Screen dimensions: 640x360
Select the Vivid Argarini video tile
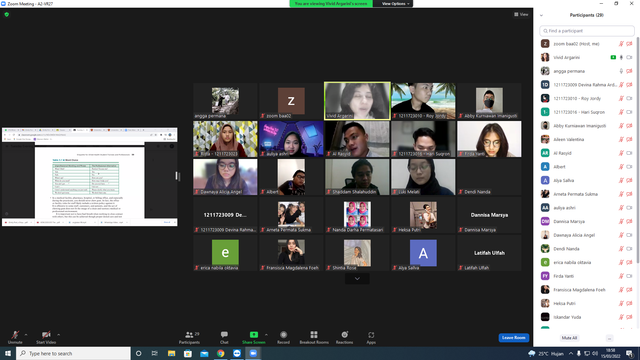(357, 101)
